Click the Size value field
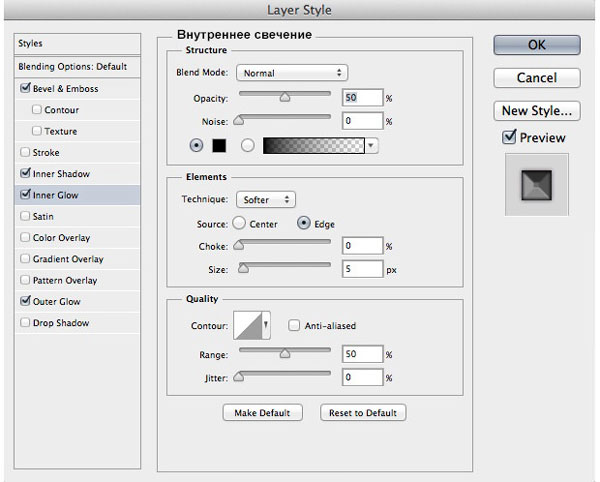600x482 pixels. pyautogui.click(x=362, y=269)
